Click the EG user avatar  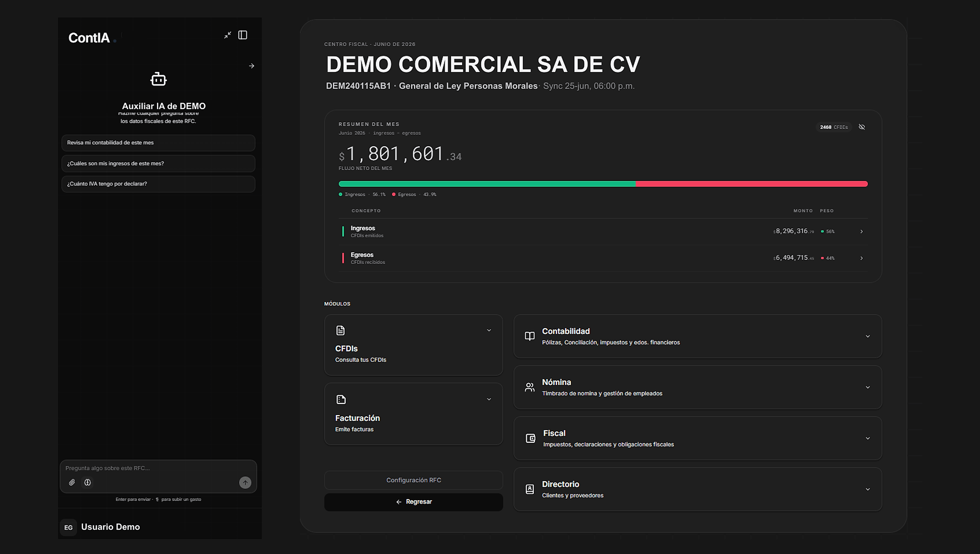coord(69,527)
